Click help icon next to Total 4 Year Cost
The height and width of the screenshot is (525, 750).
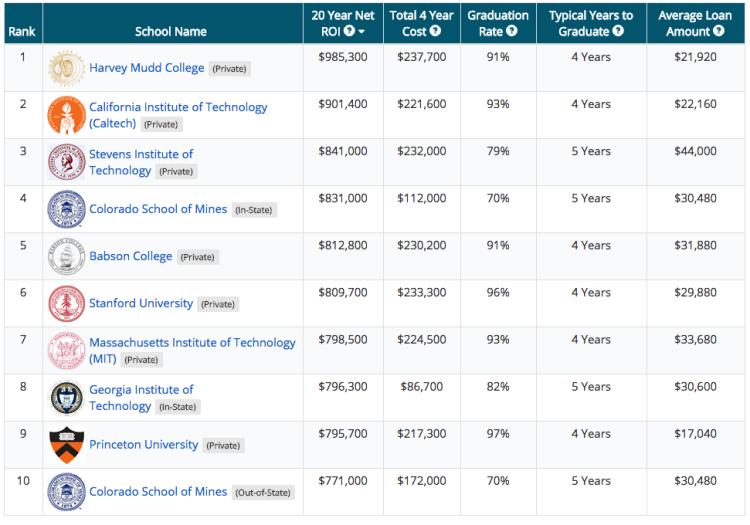tap(435, 31)
